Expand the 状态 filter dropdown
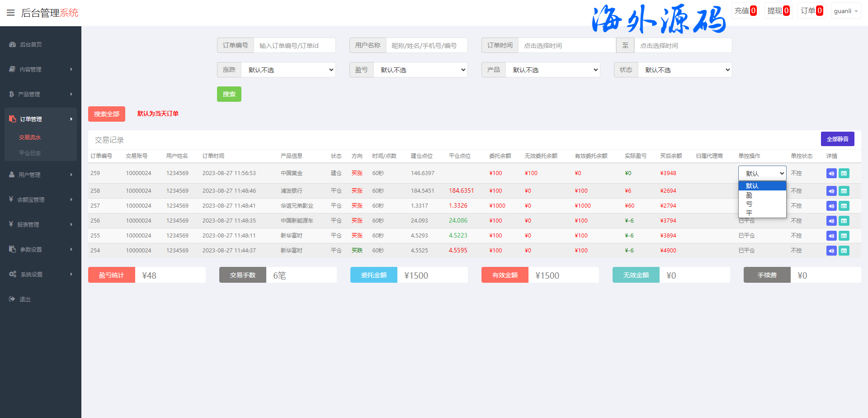This screenshot has width=868, height=418. pos(684,70)
